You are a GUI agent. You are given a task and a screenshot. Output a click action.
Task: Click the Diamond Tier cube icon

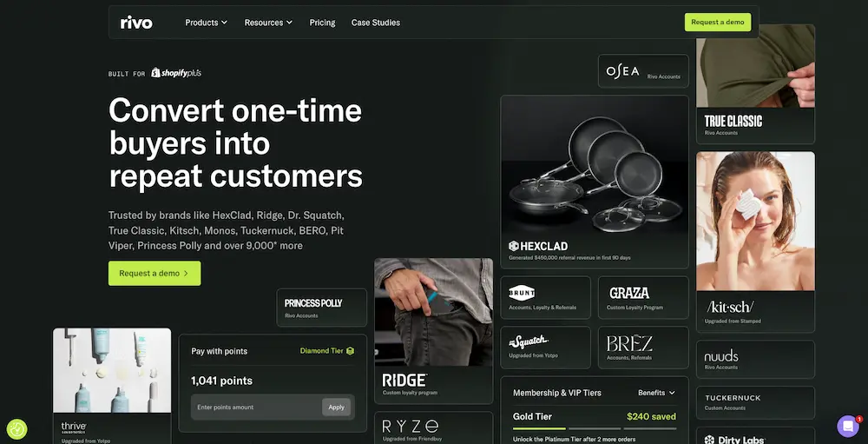350,351
